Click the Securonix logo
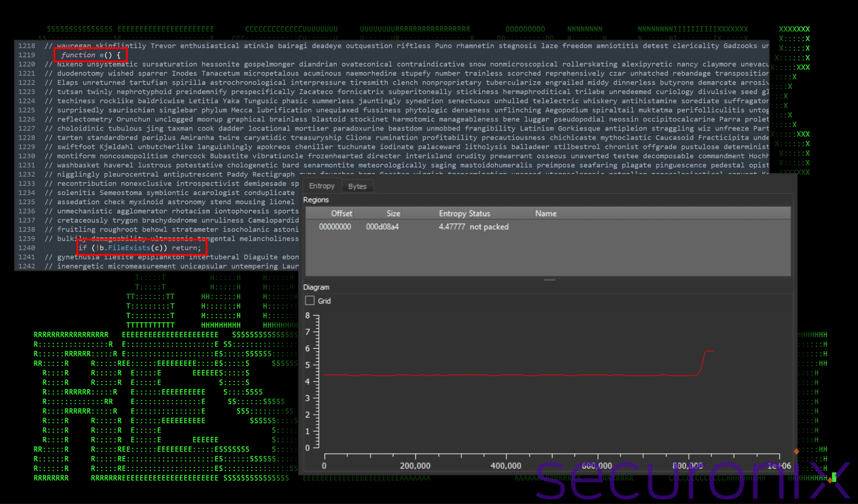The image size is (858, 504). 691,481
